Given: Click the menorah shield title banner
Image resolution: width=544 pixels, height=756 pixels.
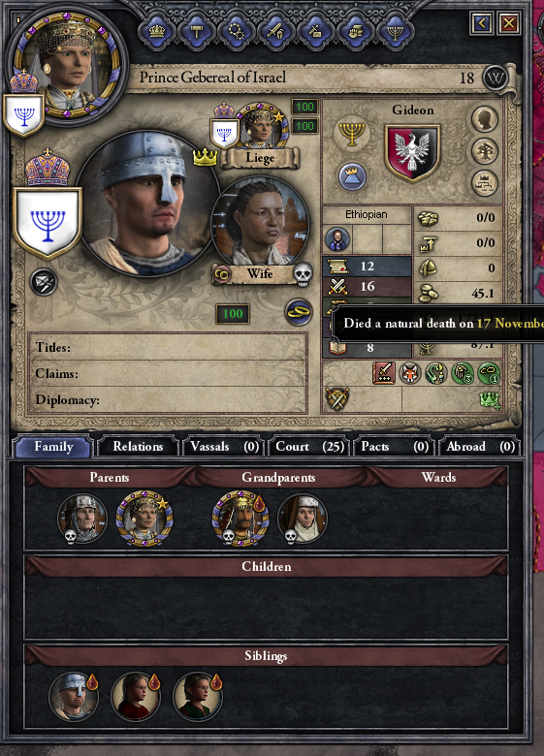Looking at the screenshot, I should pyautogui.click(x=48, y=222).
